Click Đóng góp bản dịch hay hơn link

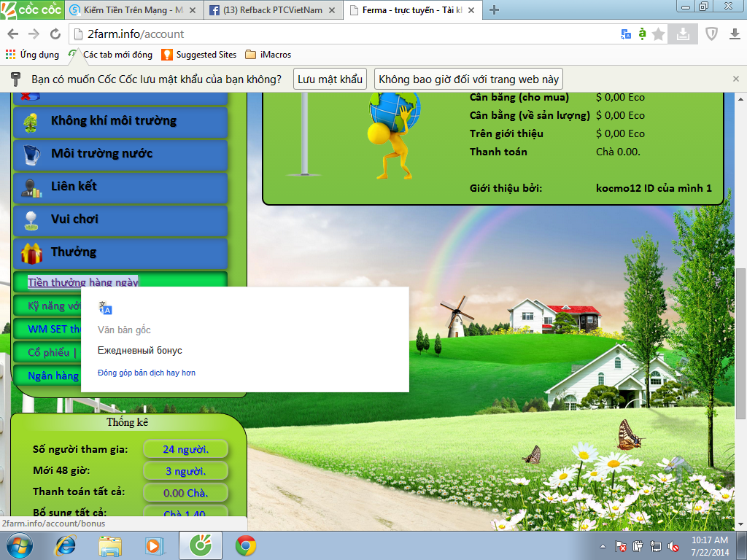[147, 373]
